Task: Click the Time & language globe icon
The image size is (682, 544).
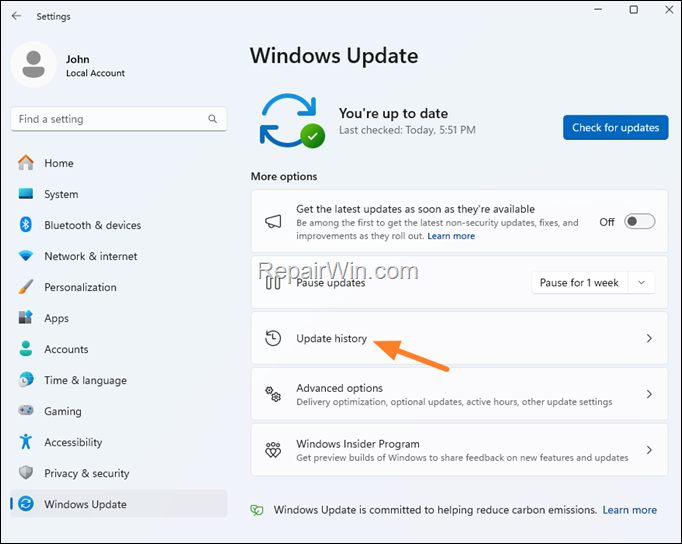Action: pyautogui.click(x=26, y=380)
